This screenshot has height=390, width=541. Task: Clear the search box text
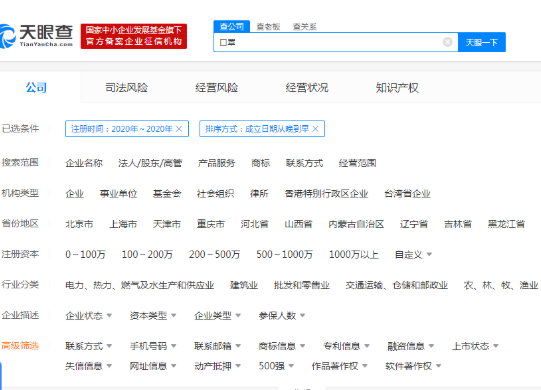coord(447,42)
